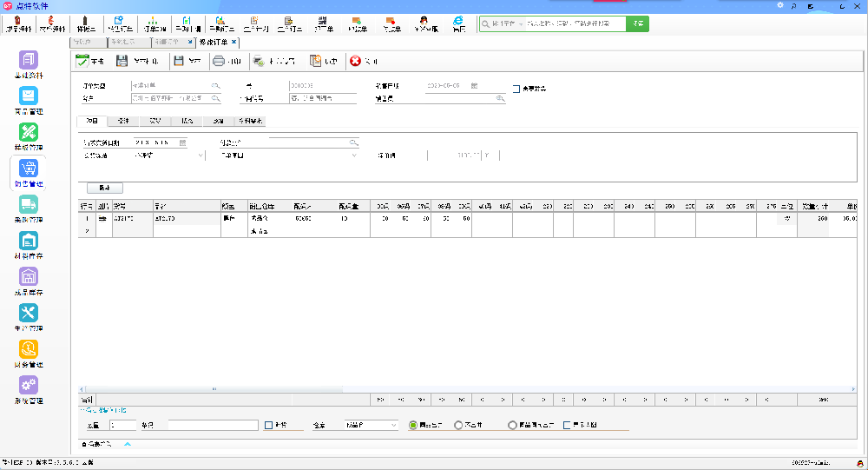
Task: Toggle the last checkbox in bottom options row
Action: click(x=566, y=425)
